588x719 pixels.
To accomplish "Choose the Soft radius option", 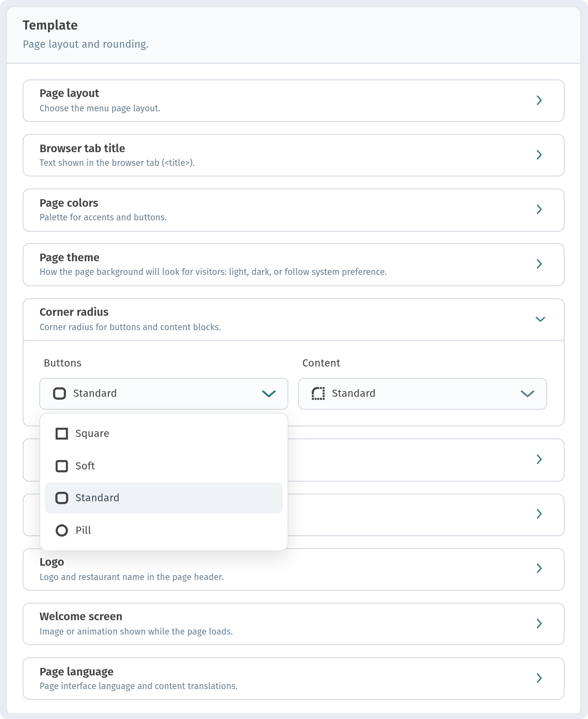I will (x=164, y=466).
